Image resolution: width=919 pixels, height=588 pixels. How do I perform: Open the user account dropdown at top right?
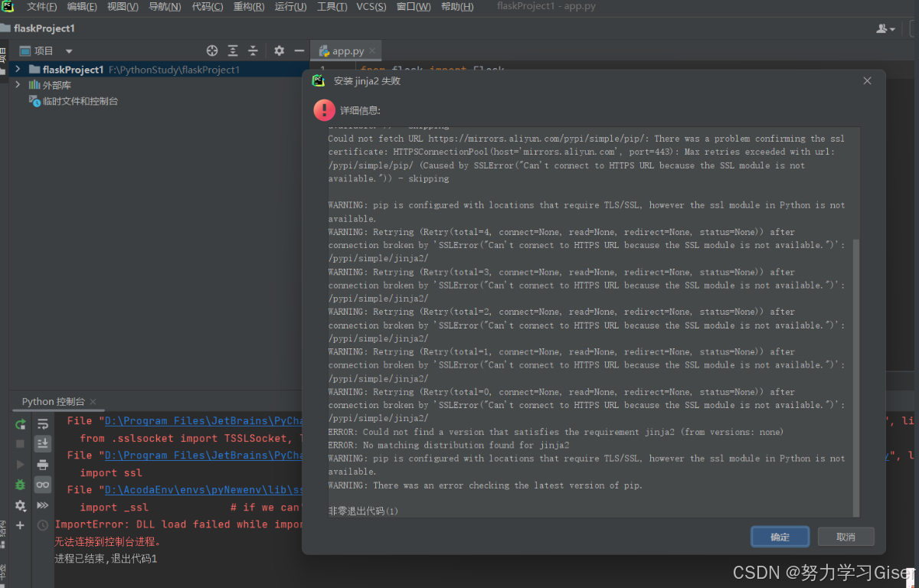[886, 28]
